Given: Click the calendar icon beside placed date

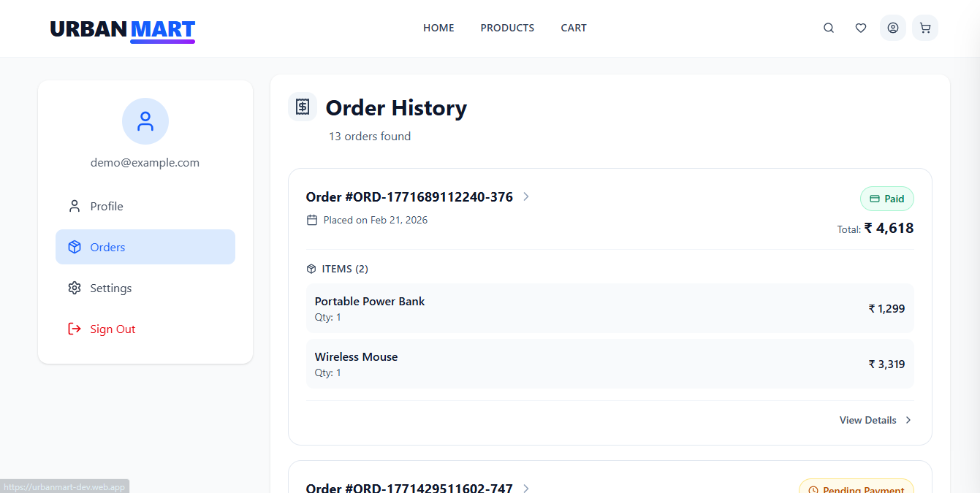Looking at the screenshot, I should (x=312, y=220).
